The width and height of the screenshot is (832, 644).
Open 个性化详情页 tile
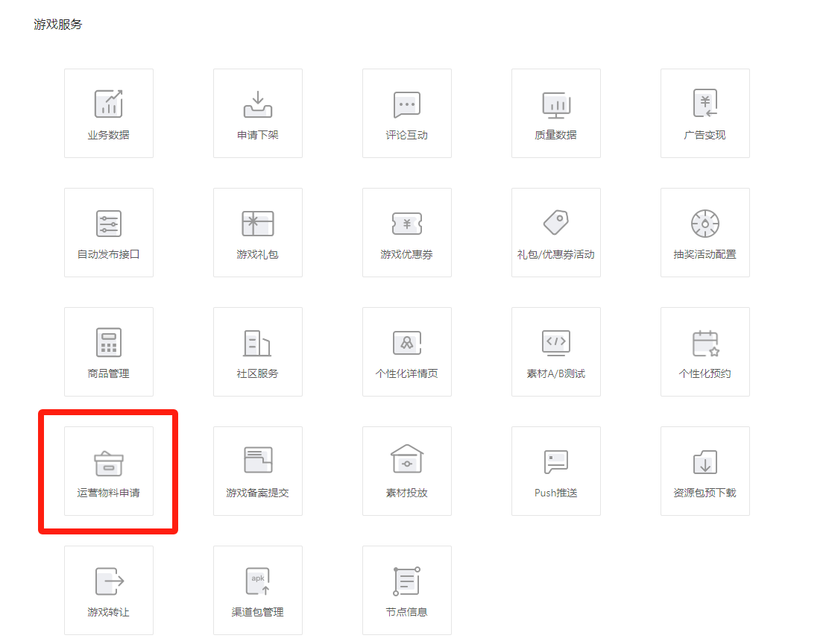coord(407,352)
